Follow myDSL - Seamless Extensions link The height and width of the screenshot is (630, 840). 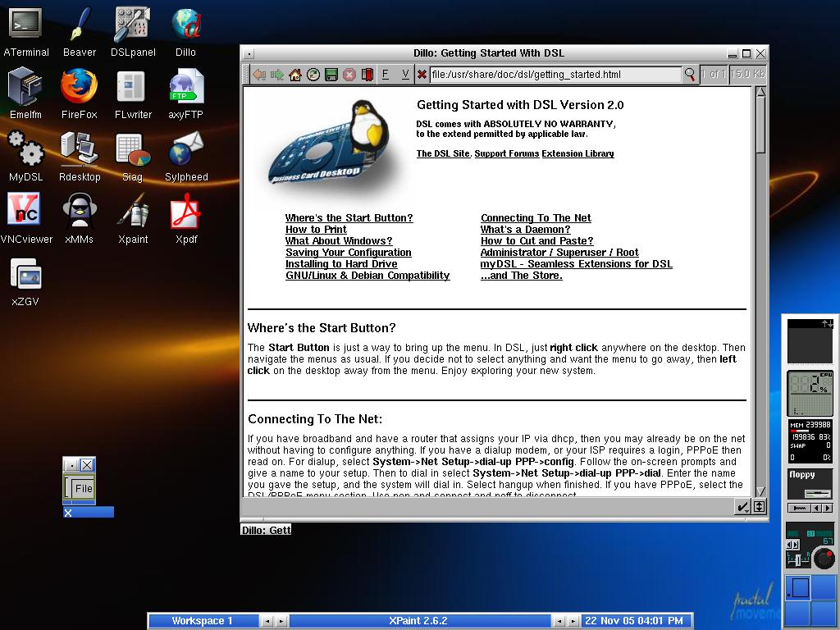point(576,263)
